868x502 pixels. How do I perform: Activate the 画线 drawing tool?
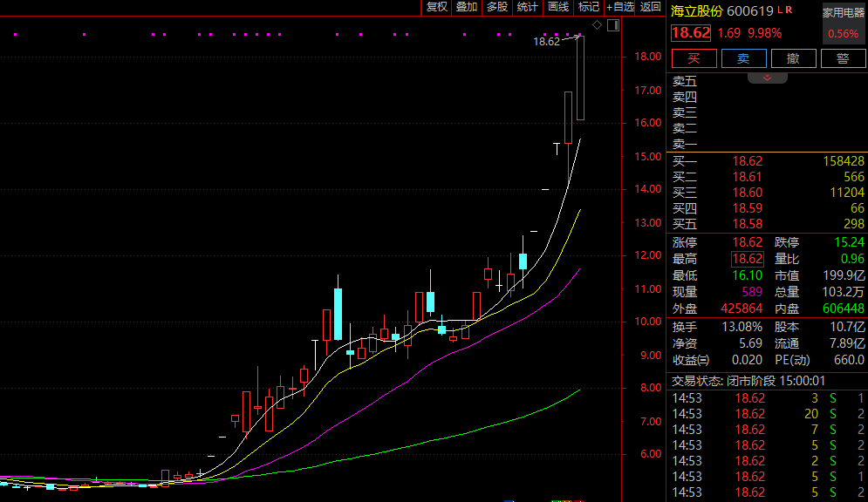click(558, 7)
